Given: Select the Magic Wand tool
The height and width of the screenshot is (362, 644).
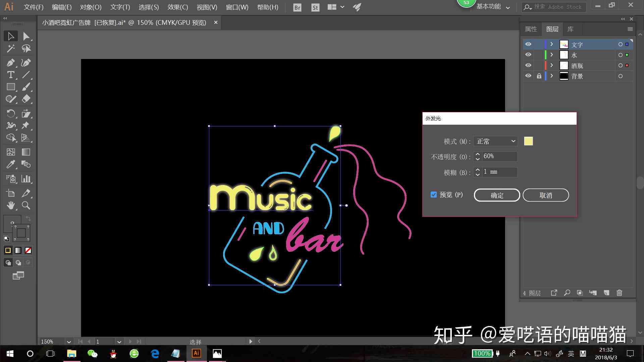Looking at the screenshot, I should click(x=11, y=49).
